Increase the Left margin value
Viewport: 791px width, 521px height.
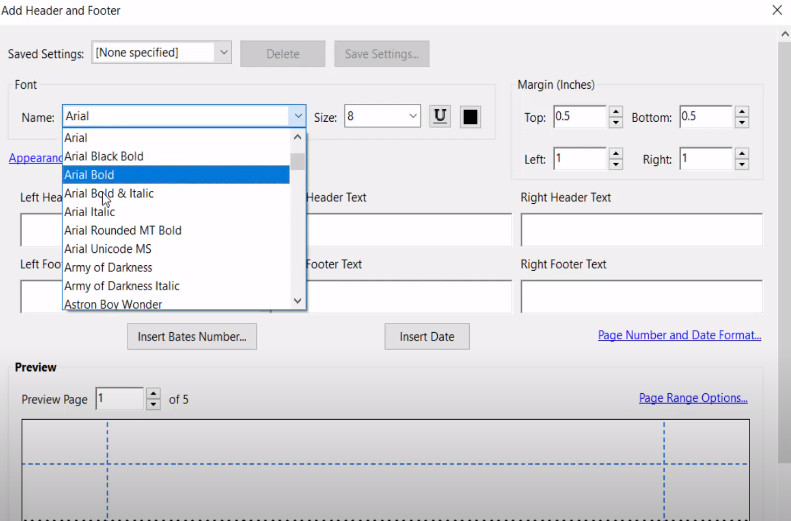(616, 154)
